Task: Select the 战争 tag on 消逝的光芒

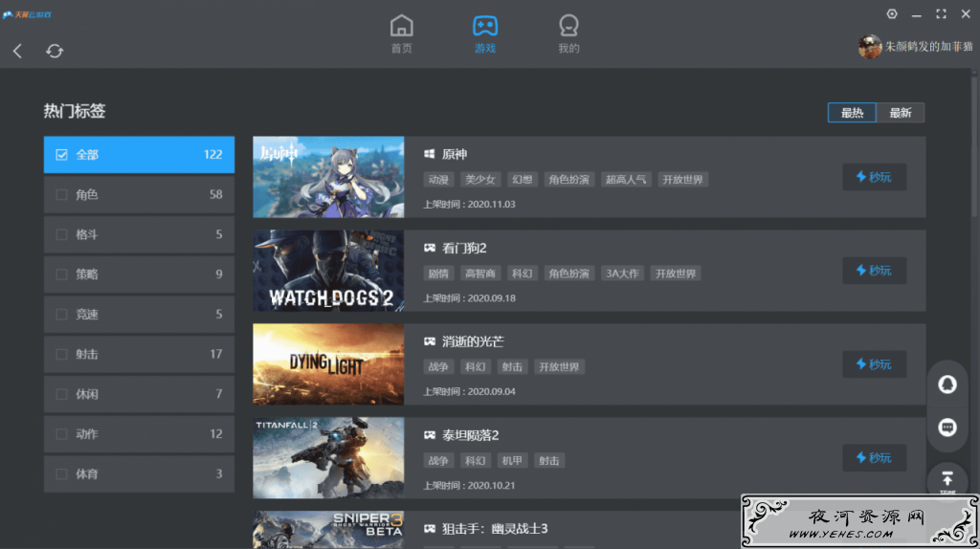Action: click(x=438, y=367)
